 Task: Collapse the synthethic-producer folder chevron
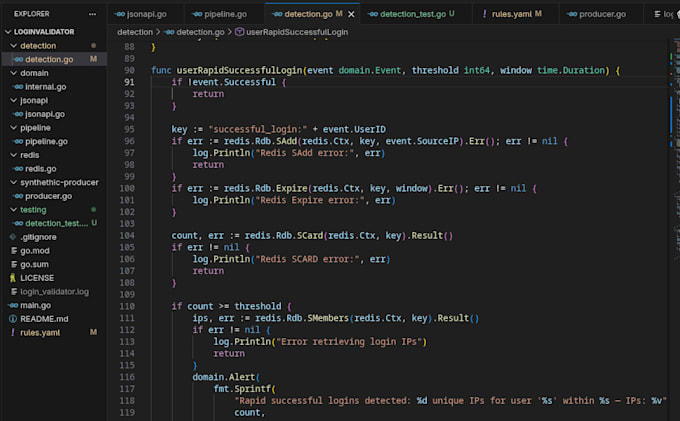pos(13,182)
